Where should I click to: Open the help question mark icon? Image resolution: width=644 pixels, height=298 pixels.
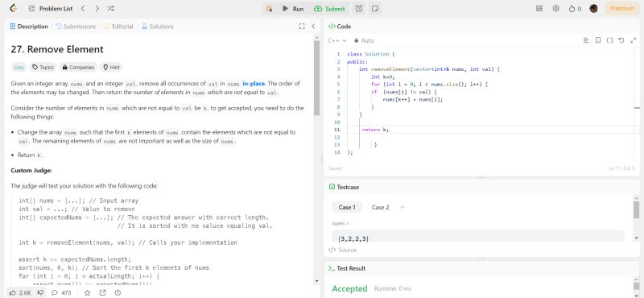click(x=118, y=292)
